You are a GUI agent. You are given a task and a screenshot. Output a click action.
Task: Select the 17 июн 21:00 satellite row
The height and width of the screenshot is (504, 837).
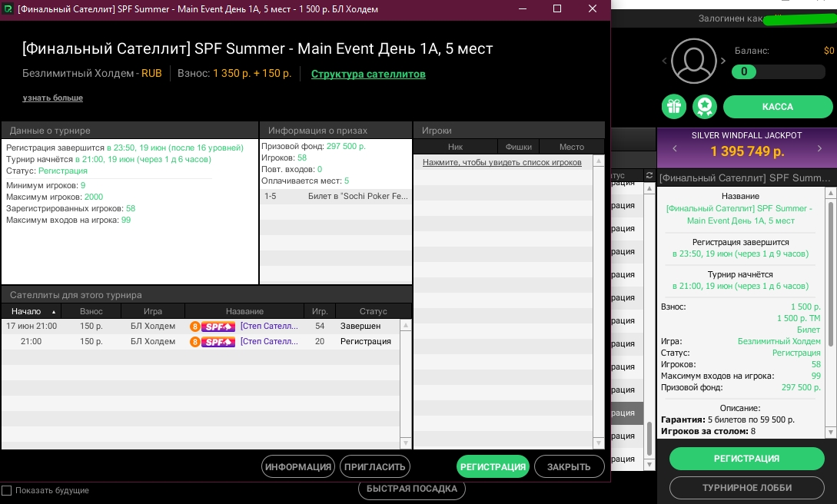[201, 327]
